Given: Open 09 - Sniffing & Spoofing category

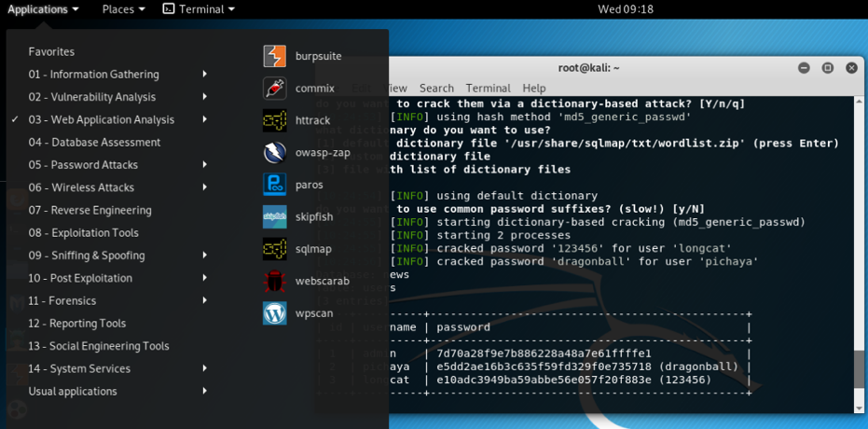Looking at the screenshot, I should tap(87, 256).
